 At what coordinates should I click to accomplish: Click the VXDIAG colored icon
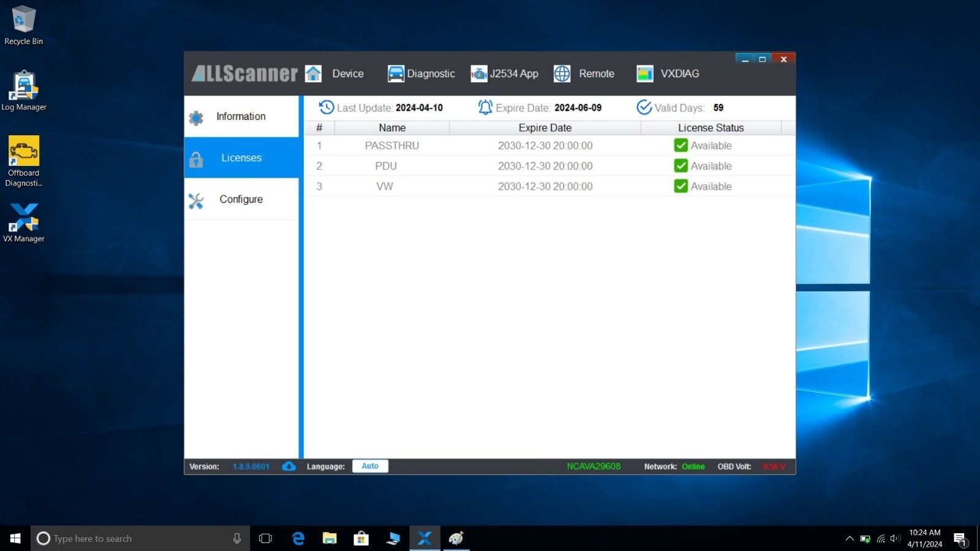(645, 73)
